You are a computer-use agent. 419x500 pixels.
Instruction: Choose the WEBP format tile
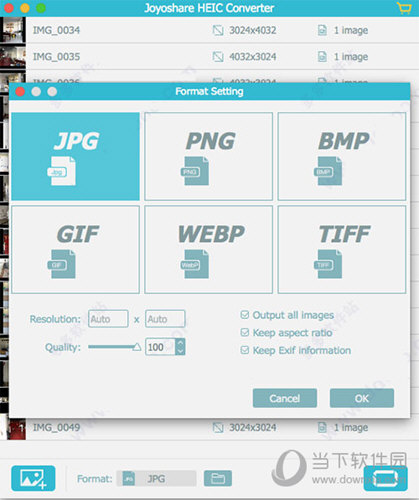(x=209, y=249)
